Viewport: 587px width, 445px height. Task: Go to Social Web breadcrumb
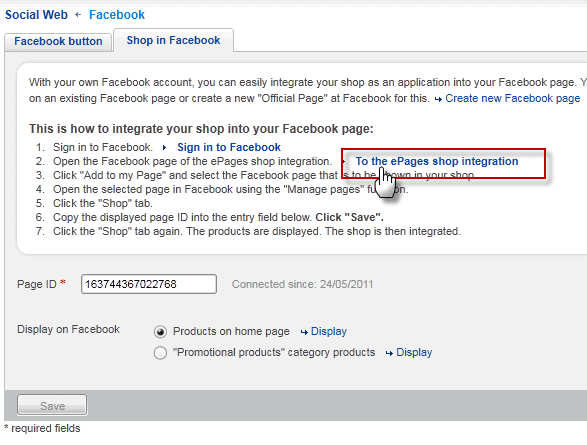36,15
